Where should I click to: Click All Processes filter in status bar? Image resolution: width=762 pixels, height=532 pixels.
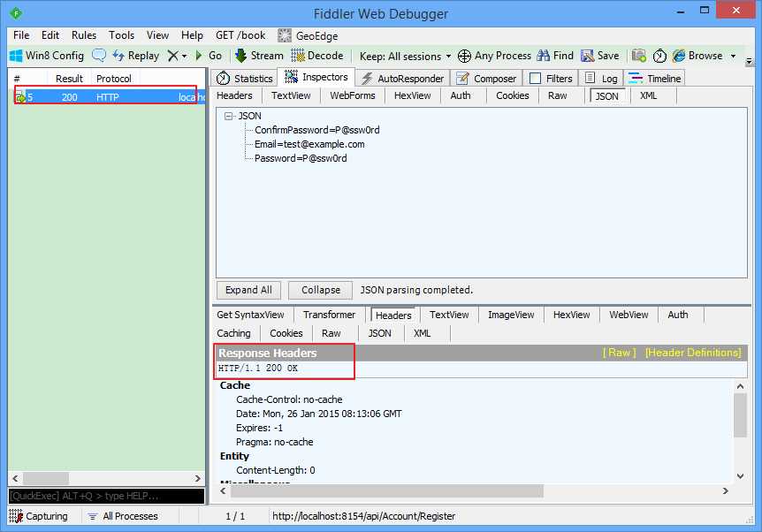coord(123,516)
